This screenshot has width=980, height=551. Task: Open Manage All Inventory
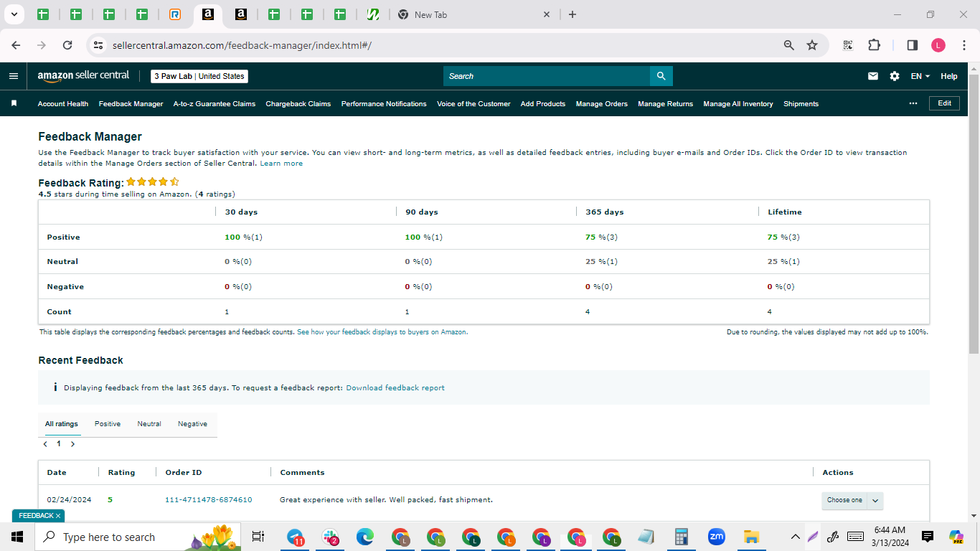click(x=738, y=103)
